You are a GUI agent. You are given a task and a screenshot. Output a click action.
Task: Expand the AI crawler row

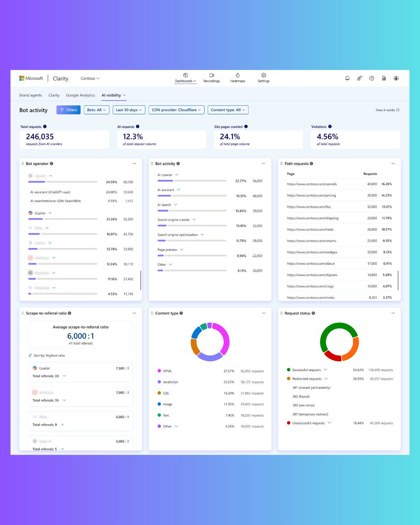[x=177, y=175]
